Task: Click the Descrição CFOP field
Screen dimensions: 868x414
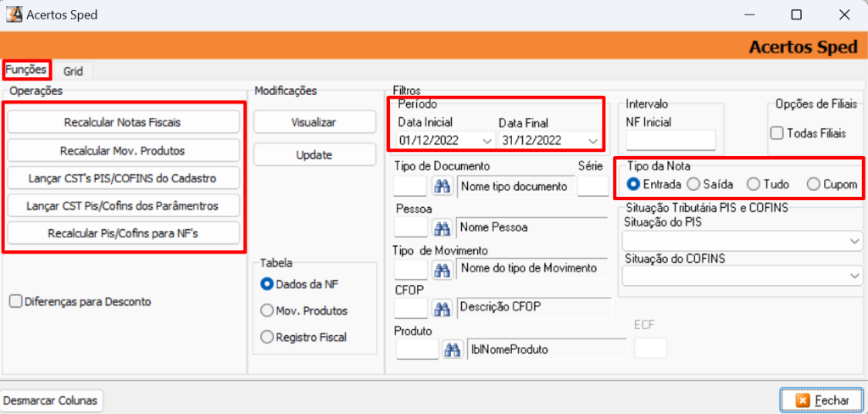Action: 534,308
